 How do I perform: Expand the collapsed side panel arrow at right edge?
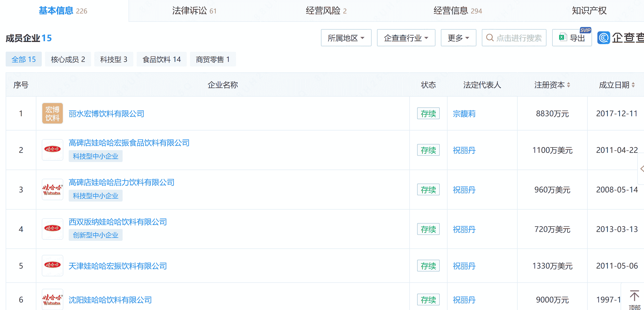tap(642, 169)
